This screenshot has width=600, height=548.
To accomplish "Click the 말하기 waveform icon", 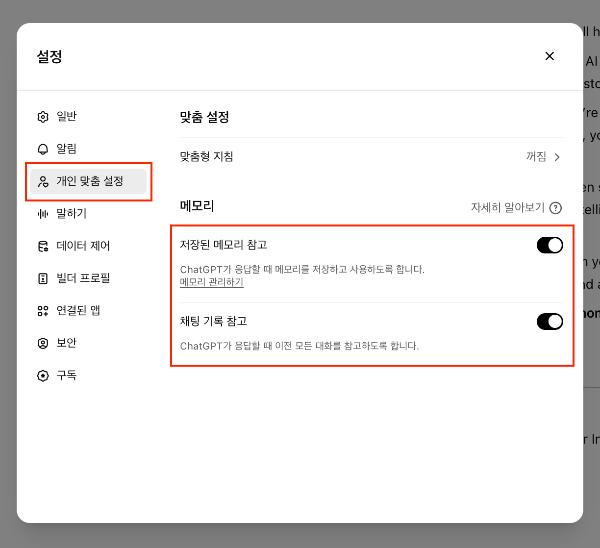I will tap(43, 214).
